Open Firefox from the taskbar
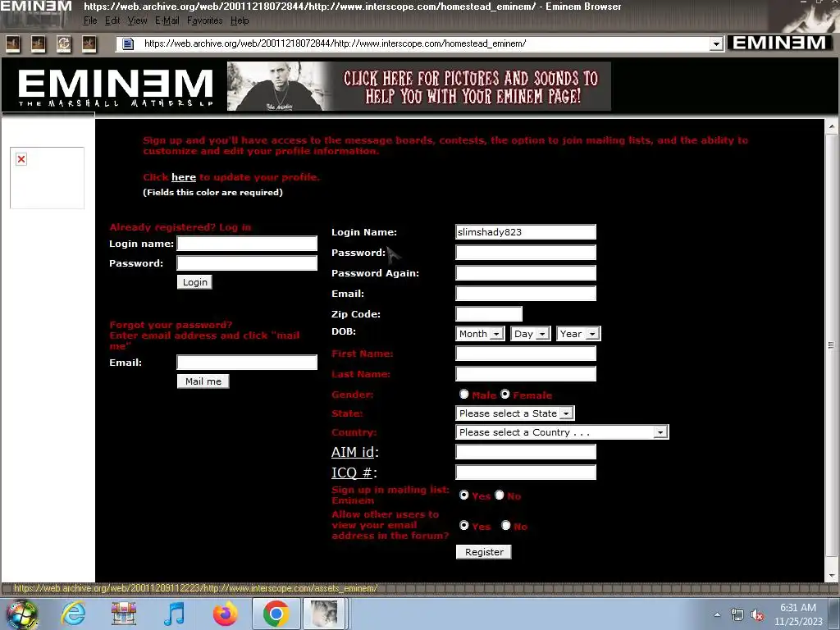 (x=225, y=614)
